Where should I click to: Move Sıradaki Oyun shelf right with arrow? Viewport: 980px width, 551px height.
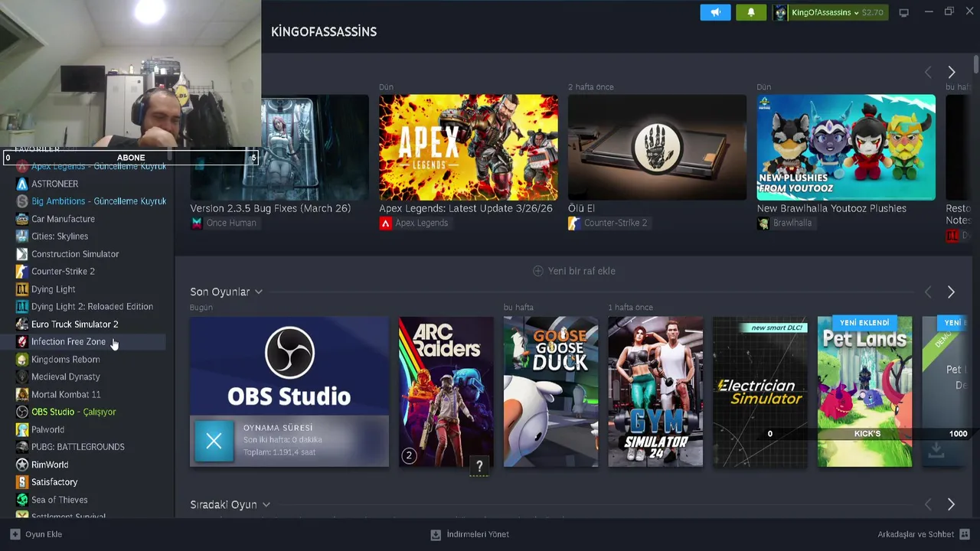(951, 504)
